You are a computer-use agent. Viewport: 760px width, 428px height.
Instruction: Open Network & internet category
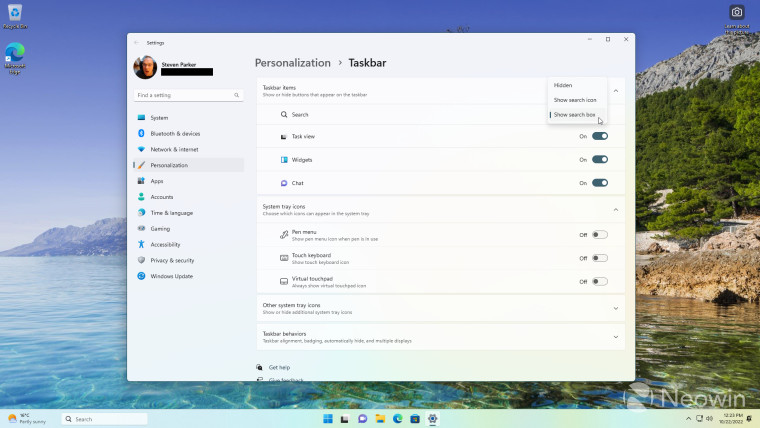pos(188,149)
